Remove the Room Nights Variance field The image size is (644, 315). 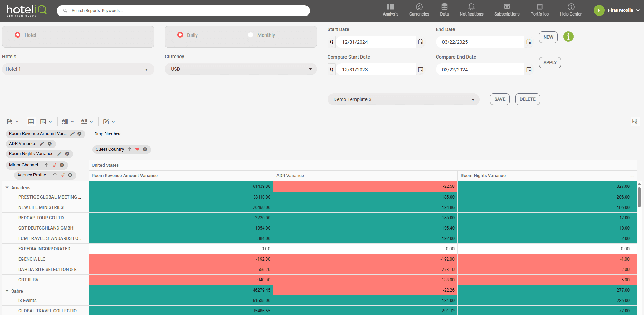(x=67, y=154)
